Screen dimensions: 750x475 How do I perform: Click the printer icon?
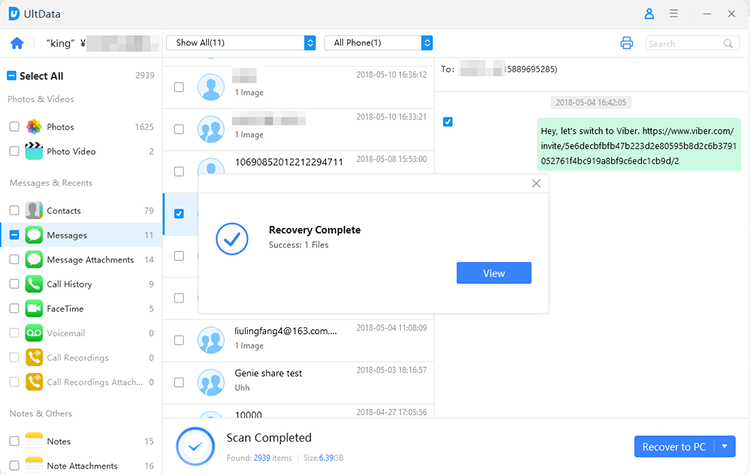tap(627, 43)
